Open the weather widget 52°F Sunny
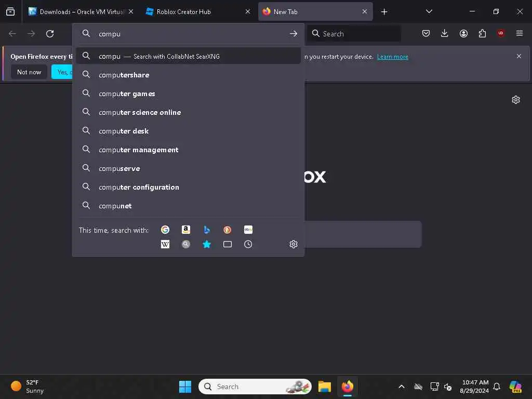Image resolution: width=532 pixels, height=399 pixels. 28,387
